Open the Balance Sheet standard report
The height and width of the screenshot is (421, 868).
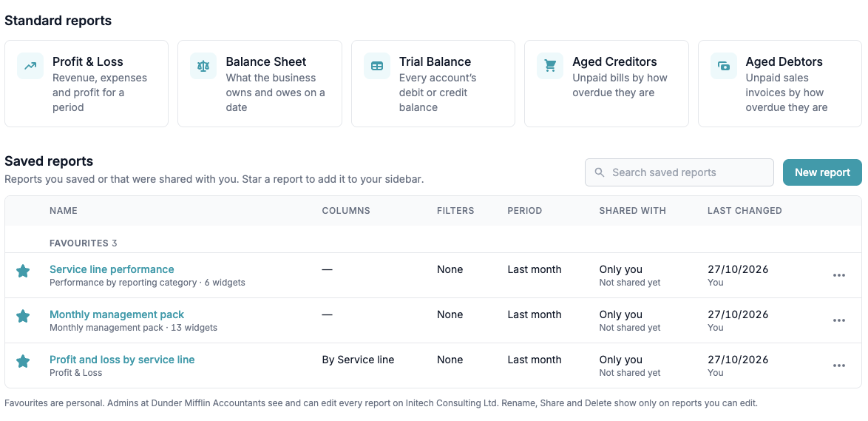pyautogui.click(x=260, y=84)
